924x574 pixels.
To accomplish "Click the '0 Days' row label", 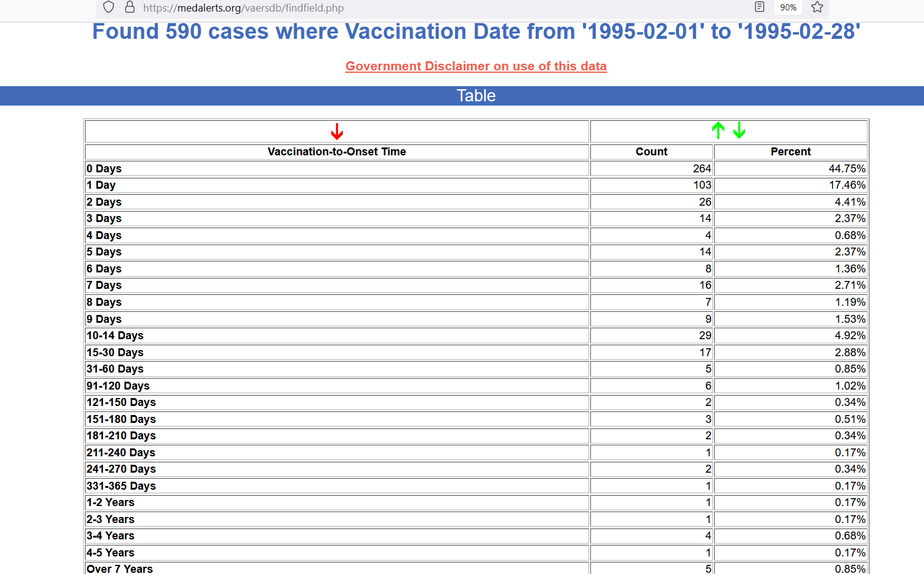I will click(x=104, y=169).
